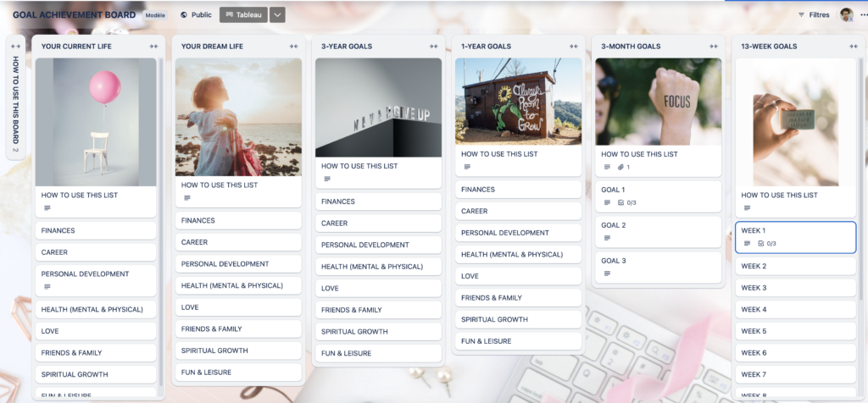This screenshot has width=868, height=403.
Task: Open the Filtres filter button
Action: click(814, 15)
